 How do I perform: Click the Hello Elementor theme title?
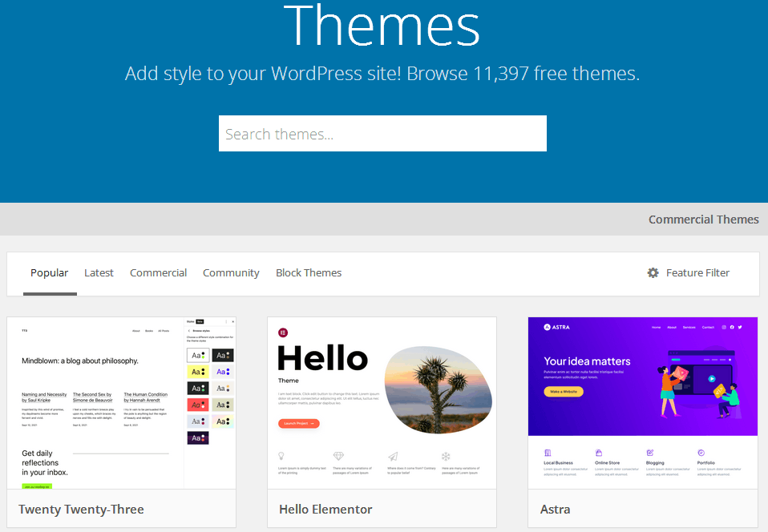(325, 510)
